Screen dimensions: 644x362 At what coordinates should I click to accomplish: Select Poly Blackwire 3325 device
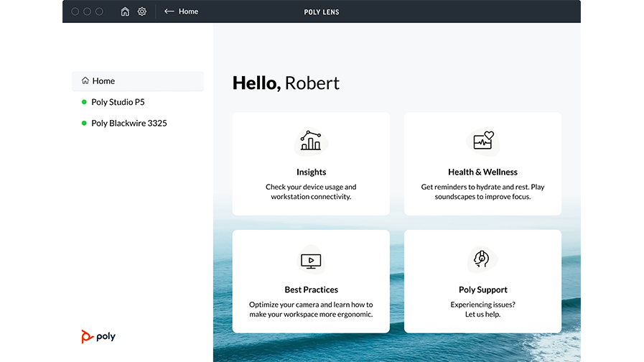[129, 123]
